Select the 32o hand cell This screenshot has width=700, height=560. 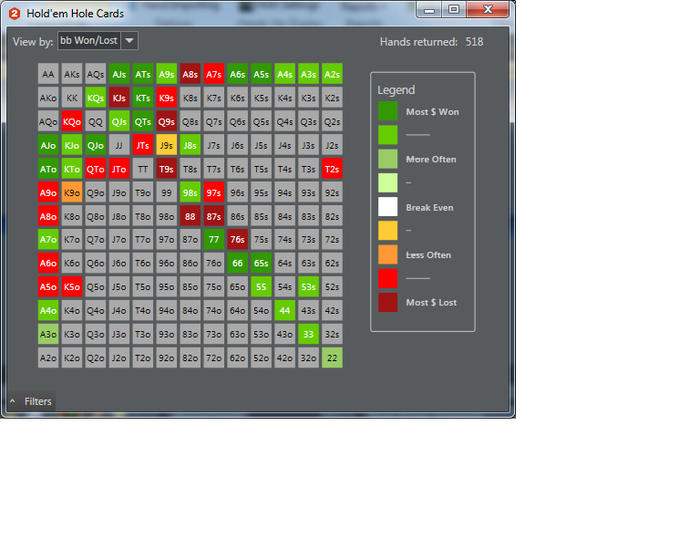coord(308,358)
